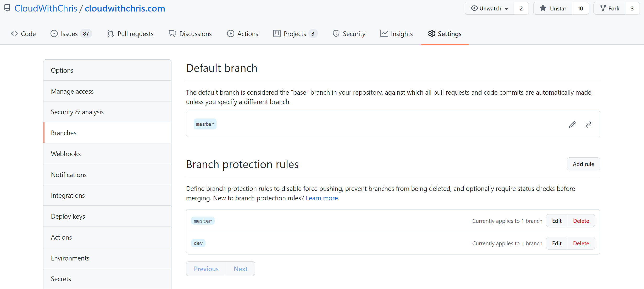Image resolution: width=644 pixels, height=289 pixels.
Task: Select Webhooks in the settings sidebar
Action: [x=66, y=154]
